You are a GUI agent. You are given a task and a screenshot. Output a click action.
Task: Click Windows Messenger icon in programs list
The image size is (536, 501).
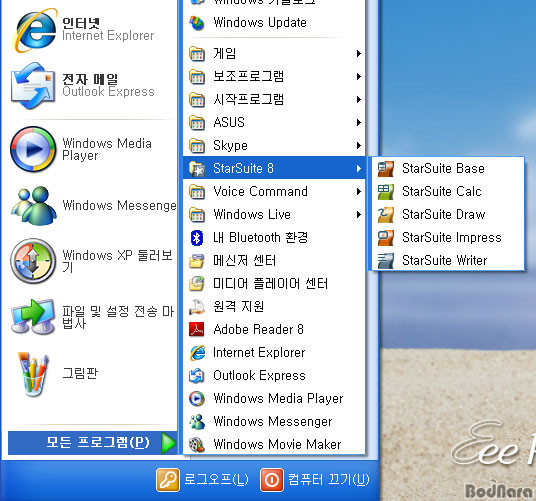coord(197,421)
